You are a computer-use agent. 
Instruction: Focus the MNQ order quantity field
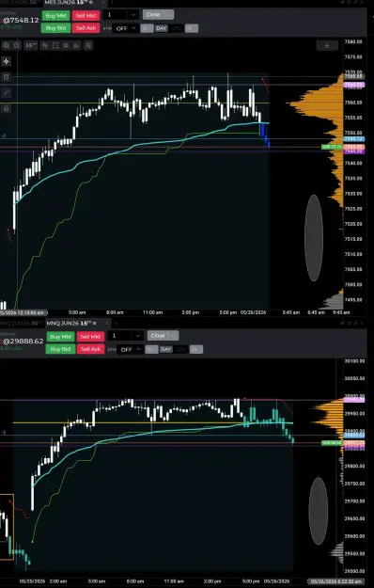[120, 336]
